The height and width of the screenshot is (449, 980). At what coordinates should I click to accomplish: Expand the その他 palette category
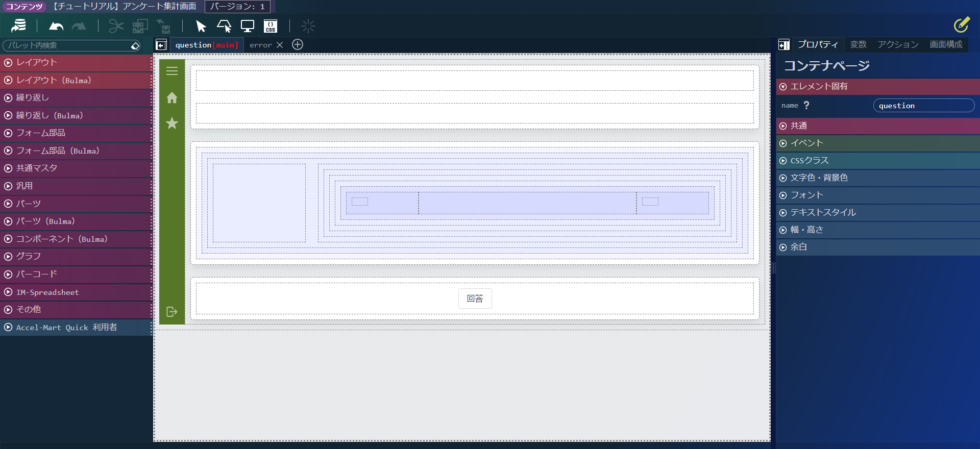(x=76, y=309)
